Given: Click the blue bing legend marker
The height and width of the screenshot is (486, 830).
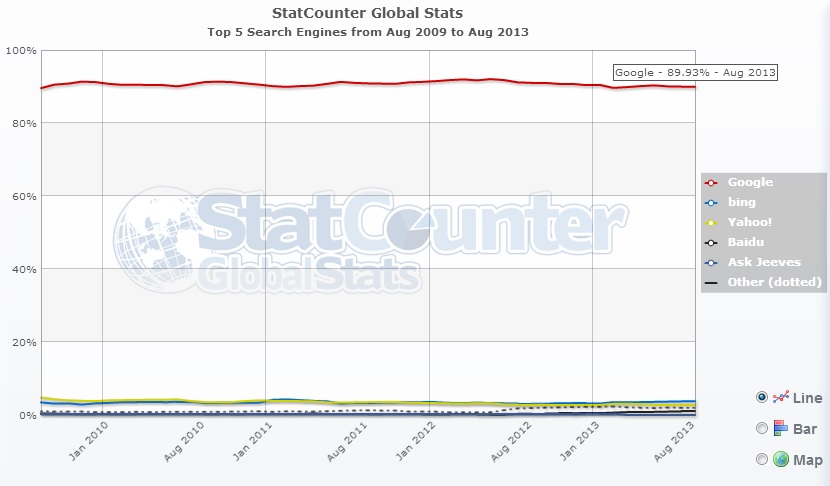Looking at the screenshot, I should tap(711, 203).
